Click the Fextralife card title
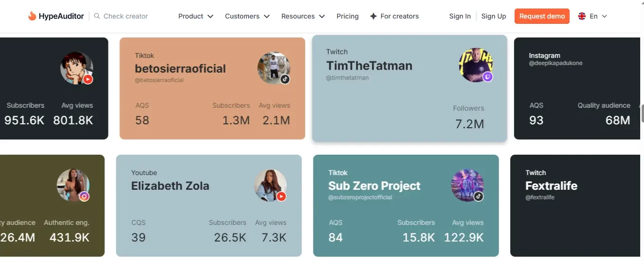 tap(551, 186)
